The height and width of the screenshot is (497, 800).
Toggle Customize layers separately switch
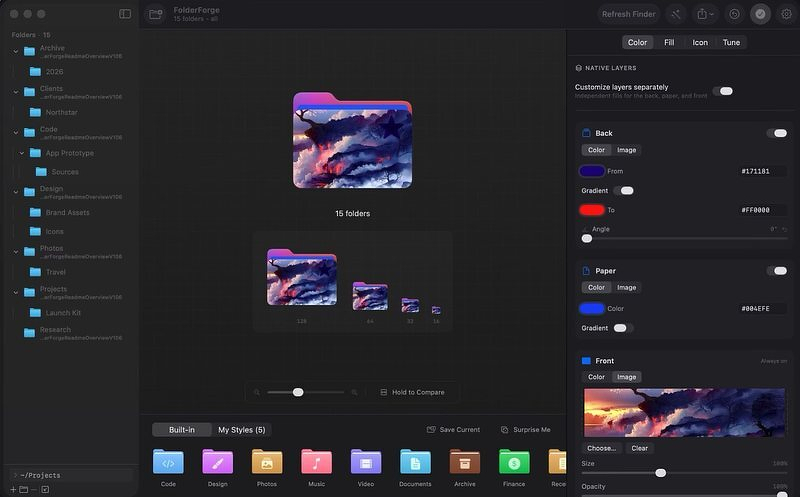tap(723, 91)
